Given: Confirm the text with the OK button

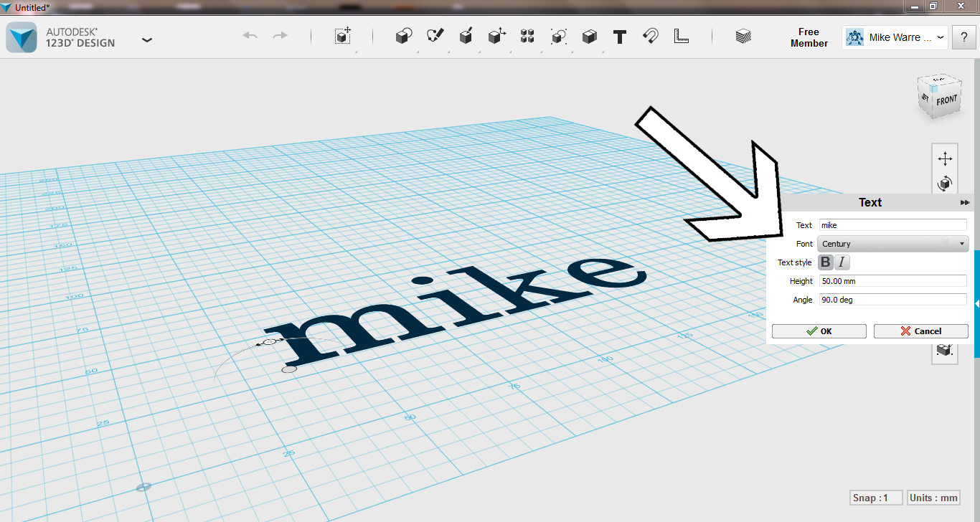Looking at the screenshot, I should click(819, 331).
